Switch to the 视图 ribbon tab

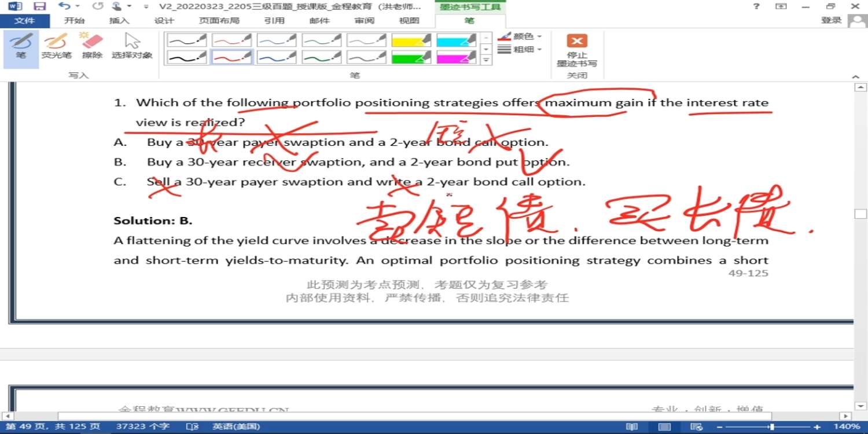pos(409,21)
